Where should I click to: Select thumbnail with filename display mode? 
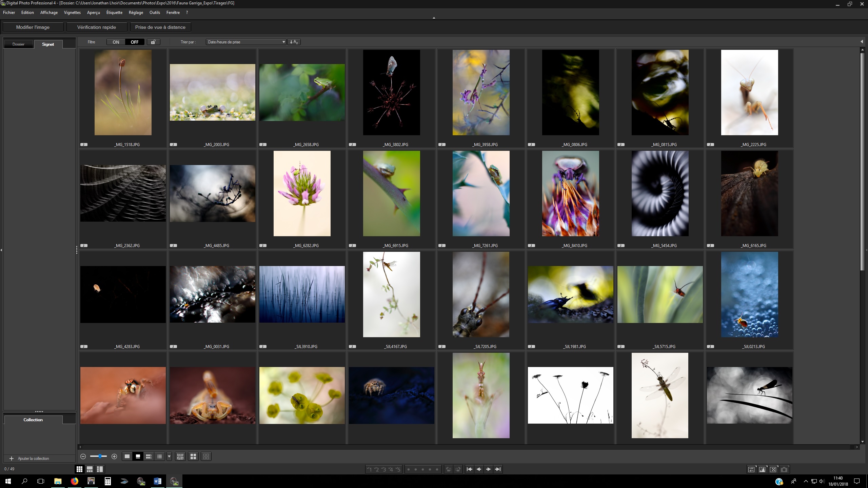[138, 456]
